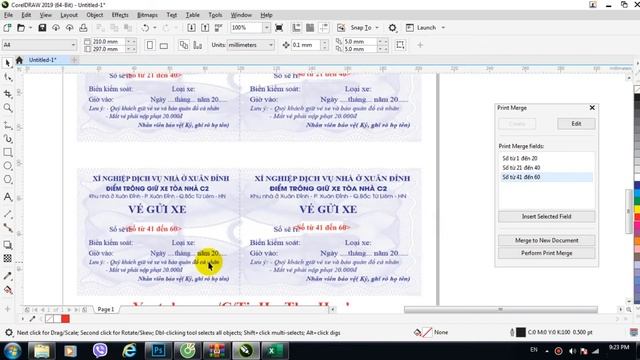This screenshot has height=360, width=640.
Task: Toggle Show Guidelines
Action: 324,28
